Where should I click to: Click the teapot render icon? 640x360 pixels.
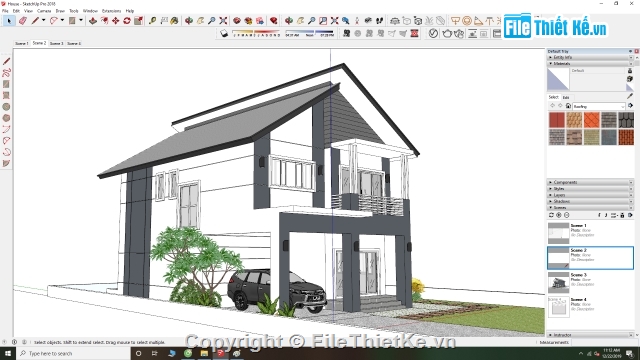pos(447,33)
